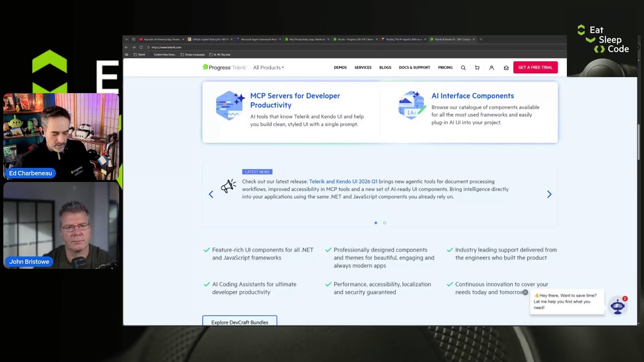Screen dimensions: 644x362
Task: Open the Demos menu item
Action: tap(340, 67)
